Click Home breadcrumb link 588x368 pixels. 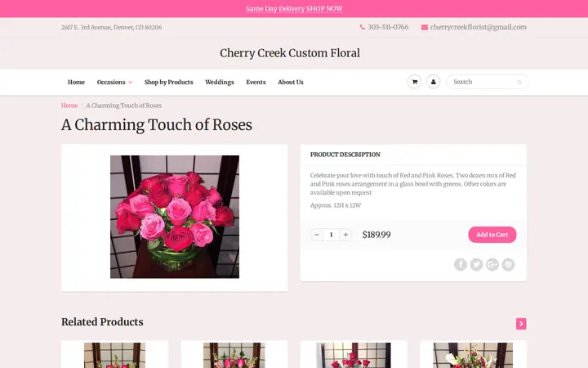point(69,105)
